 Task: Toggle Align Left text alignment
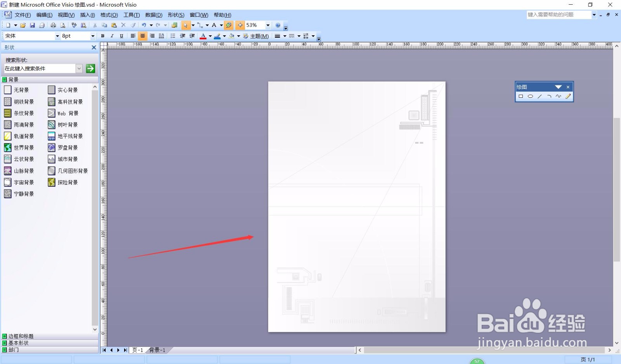133,36
